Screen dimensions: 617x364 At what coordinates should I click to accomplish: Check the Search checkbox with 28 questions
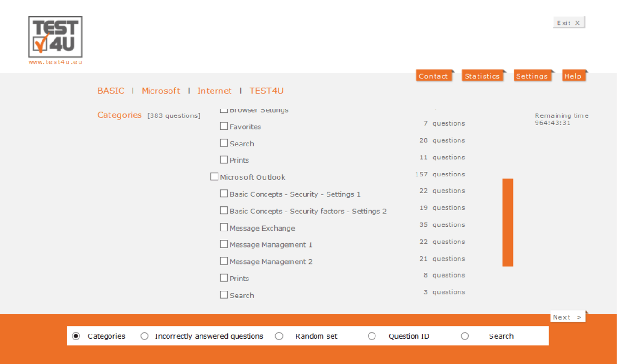point(224,143)
